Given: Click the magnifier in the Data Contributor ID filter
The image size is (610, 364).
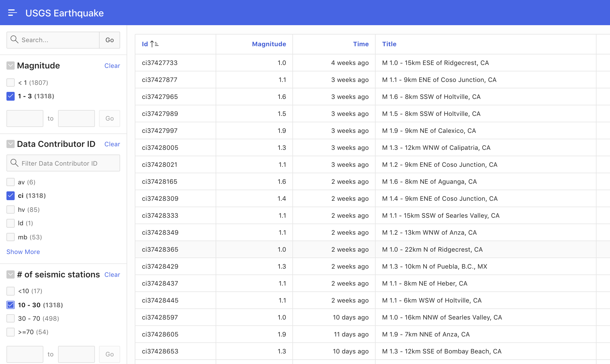Looking at the screenshot, I should coord(14,163).
